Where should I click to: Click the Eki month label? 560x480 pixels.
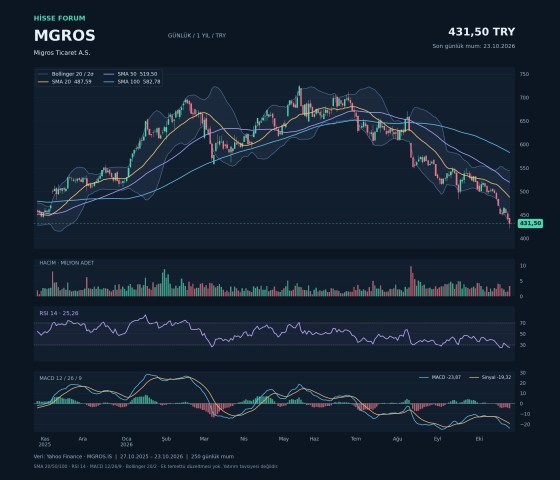(x=479, y=439)
